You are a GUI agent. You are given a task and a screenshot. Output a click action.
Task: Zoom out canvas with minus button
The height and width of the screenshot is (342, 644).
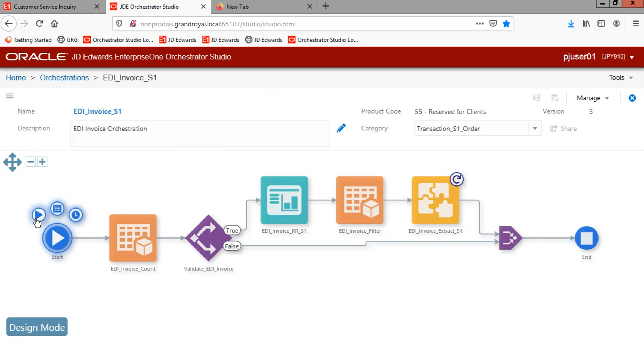tap(31, 162)
